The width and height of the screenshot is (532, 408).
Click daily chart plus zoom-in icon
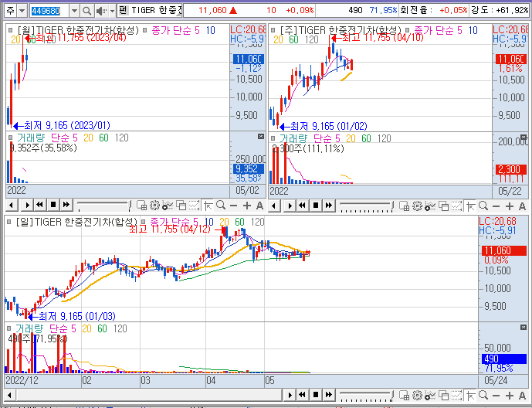(510, 395)
